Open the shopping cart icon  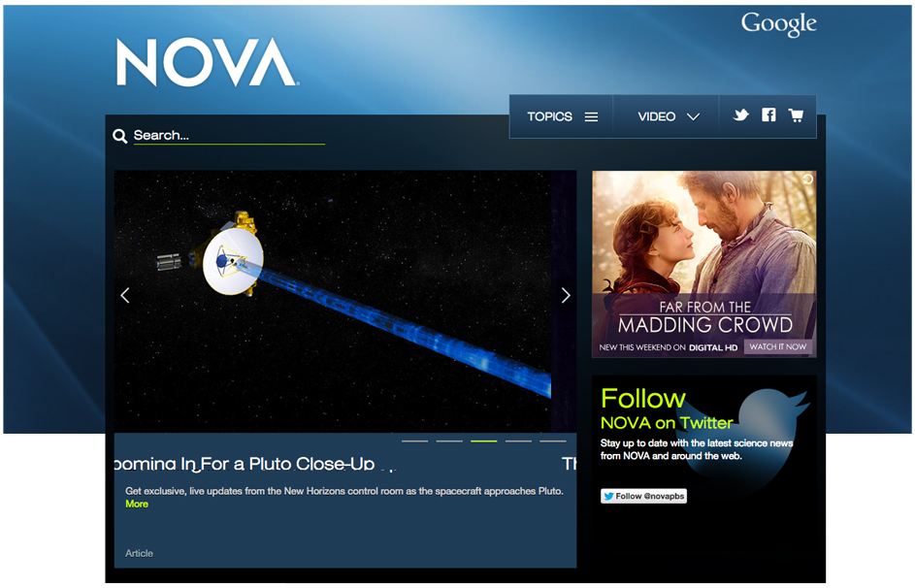(x=796, y=114)
